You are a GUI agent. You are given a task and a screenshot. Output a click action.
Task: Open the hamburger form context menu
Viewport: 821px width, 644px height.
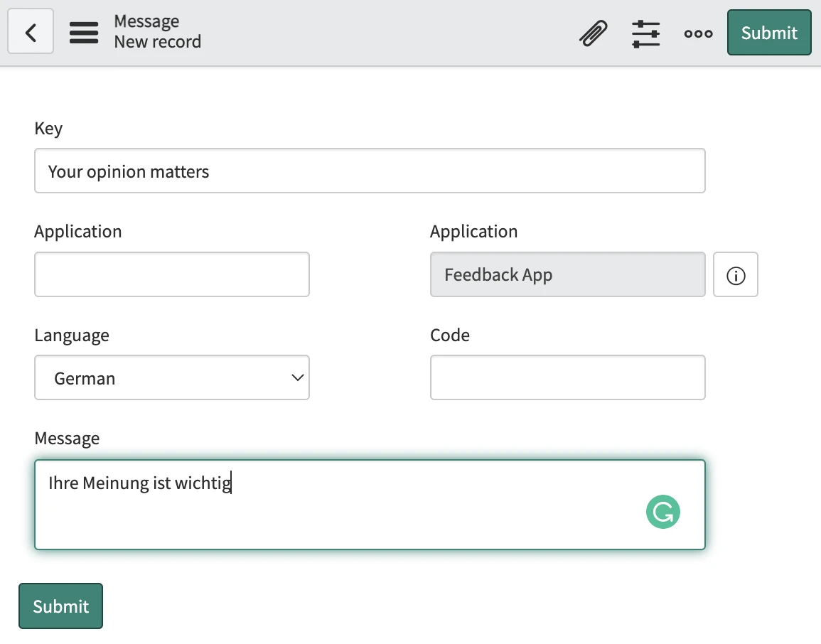click(84, 33)
